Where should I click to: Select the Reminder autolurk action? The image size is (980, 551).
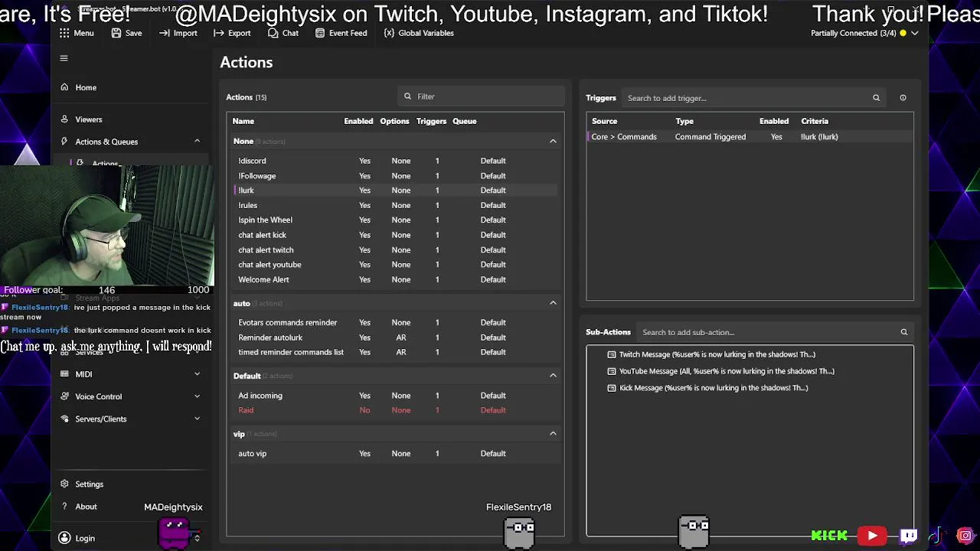pyautogui.click(x=395, y=337)
